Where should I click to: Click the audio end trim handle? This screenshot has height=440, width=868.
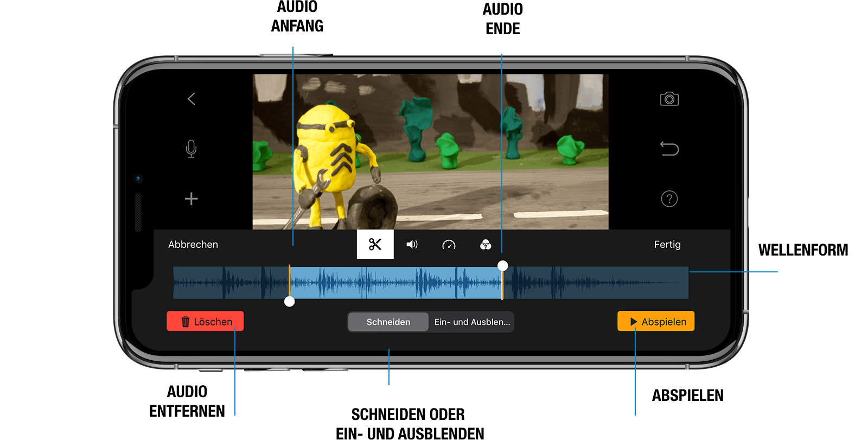[x=503, y=265]
